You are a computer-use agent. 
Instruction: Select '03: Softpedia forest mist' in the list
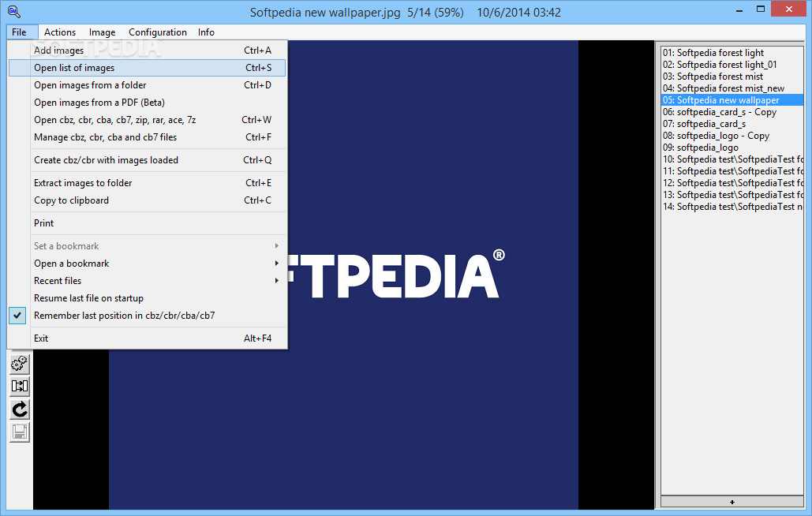pos(732,77)
